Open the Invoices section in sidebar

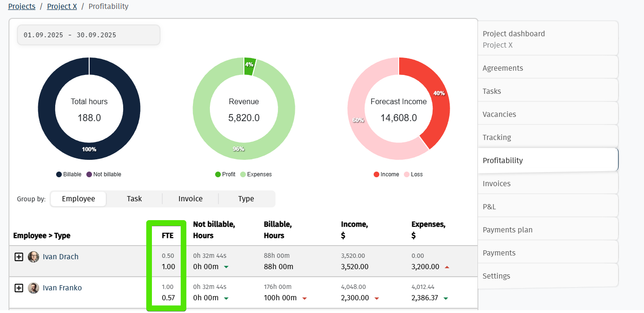(497, 183)
